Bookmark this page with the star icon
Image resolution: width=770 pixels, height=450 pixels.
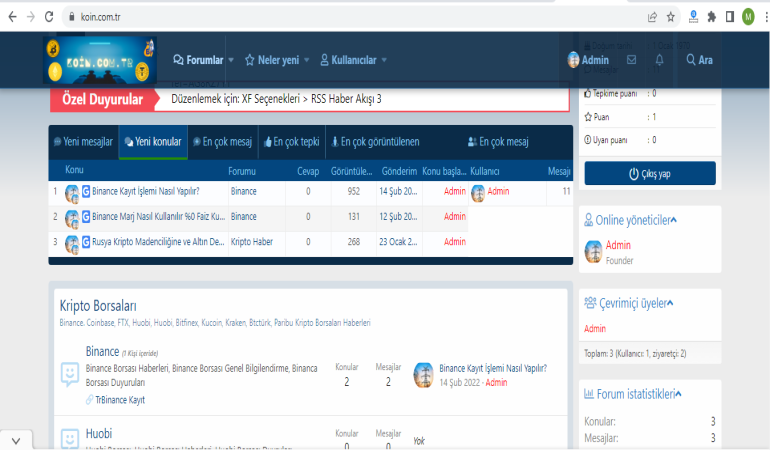point(670,16)
